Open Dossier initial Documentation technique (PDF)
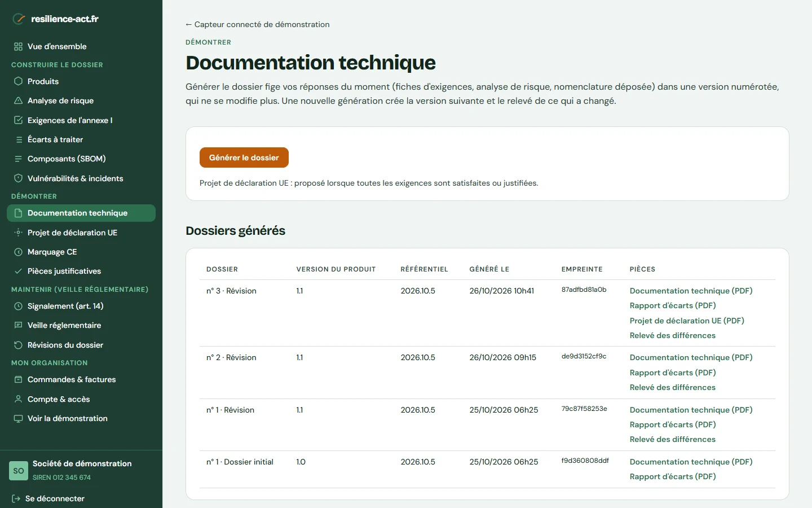 pos(691,462)
